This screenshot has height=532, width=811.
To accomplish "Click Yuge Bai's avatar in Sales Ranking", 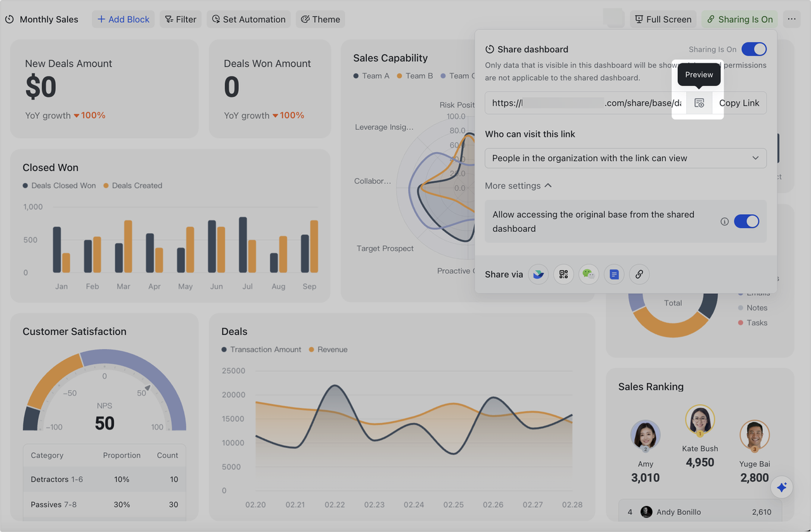I will 755,436.
